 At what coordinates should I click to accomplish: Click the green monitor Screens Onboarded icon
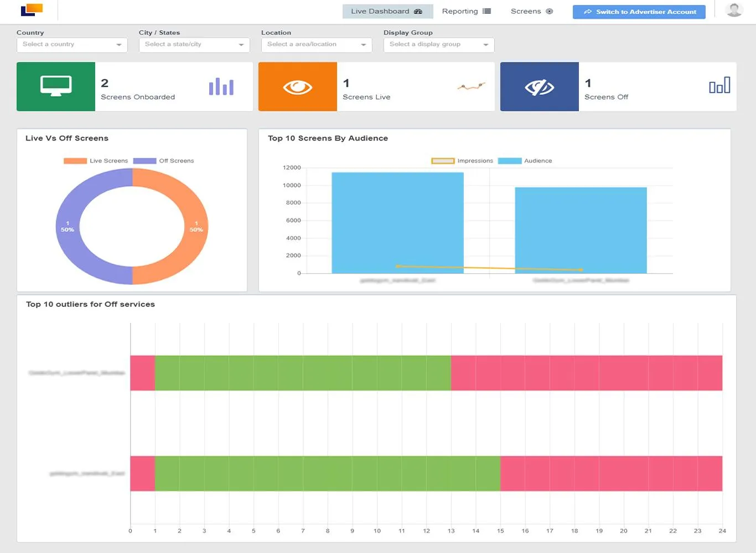point(56,86)
